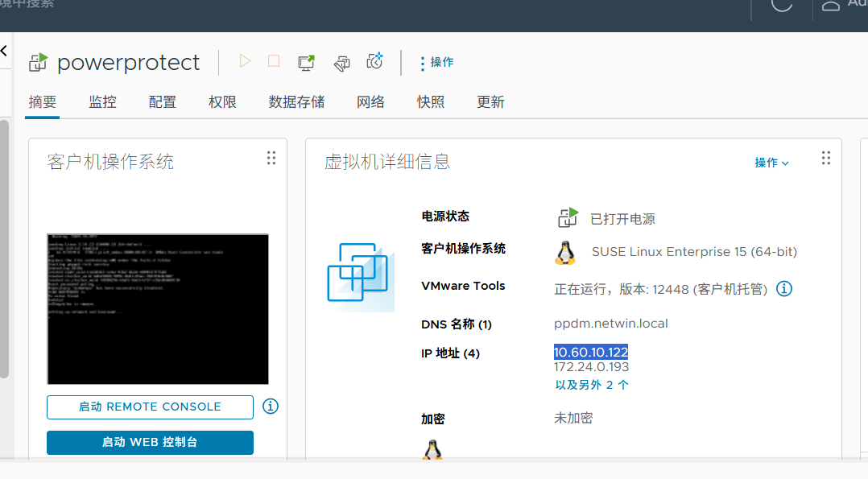This screenshot has width=868, height=479.
Task: Switch to the 权限 tab
Action: 222,102
